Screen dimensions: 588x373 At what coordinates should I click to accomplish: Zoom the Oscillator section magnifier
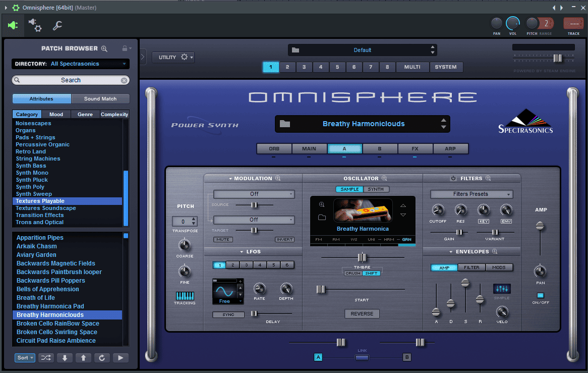click(x=384, y=178)
